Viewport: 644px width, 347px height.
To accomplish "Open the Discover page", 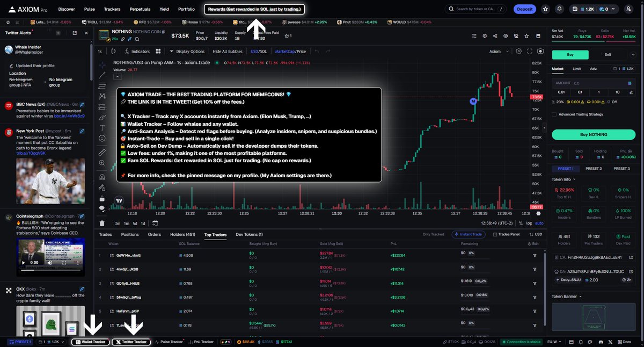I will (67, 9).
